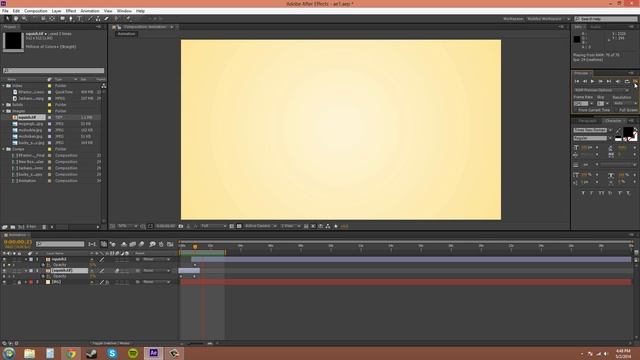Step forward one frame in Preview panel

coord(600,82)
